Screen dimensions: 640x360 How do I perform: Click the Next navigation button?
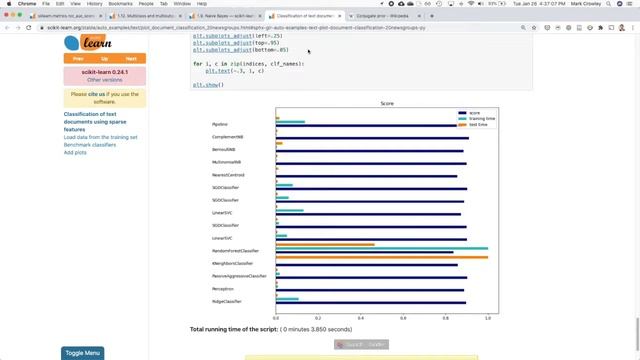[x=131, y=59]
